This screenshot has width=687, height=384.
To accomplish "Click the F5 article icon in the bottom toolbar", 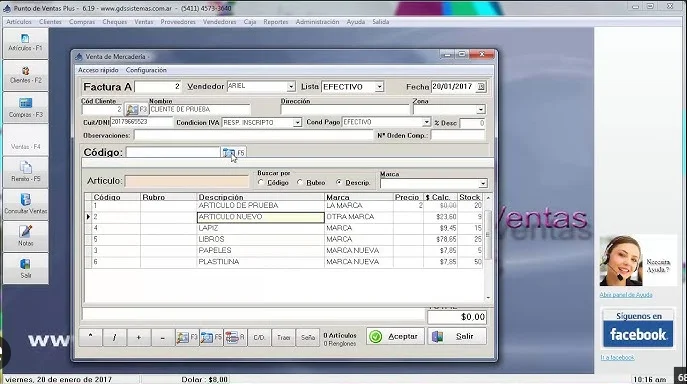I will pyautogui.click(x=211, y=337).
